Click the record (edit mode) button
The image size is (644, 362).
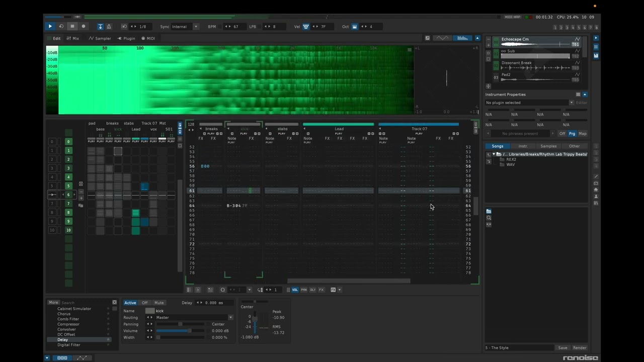point(84,27)
